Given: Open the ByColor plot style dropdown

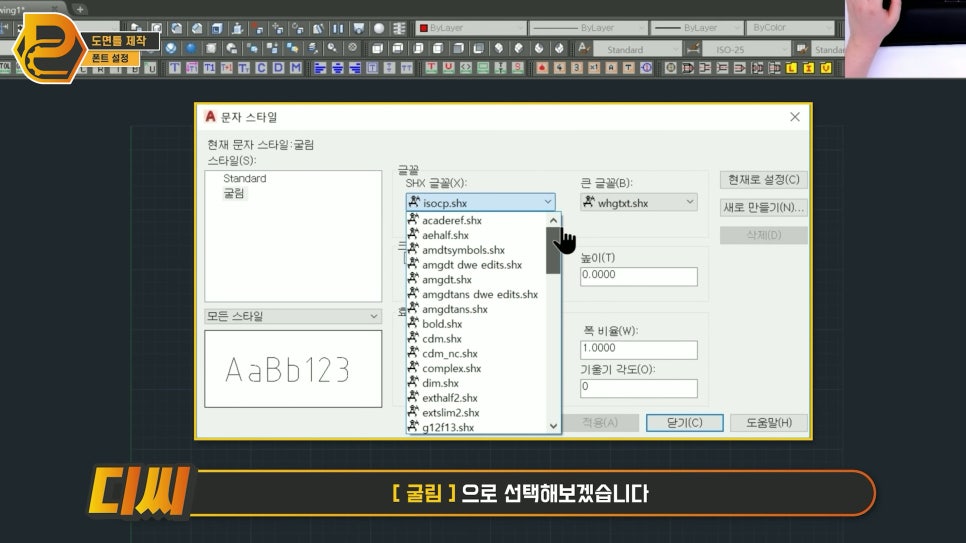Looking at the screenshot, I should [x=791, y=28].
